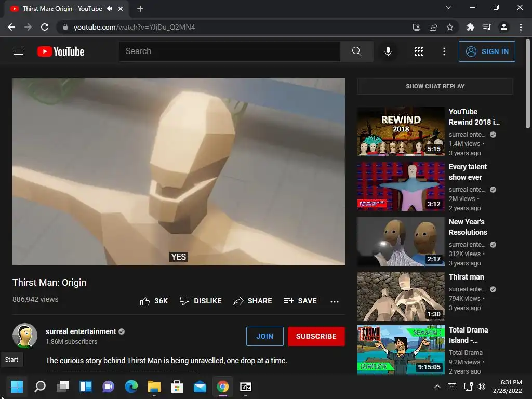The image size is (532, 399).
Task: Open the media controls icon in Chrome toolbar
Action: pyautogui.click(x=487, y=27)
